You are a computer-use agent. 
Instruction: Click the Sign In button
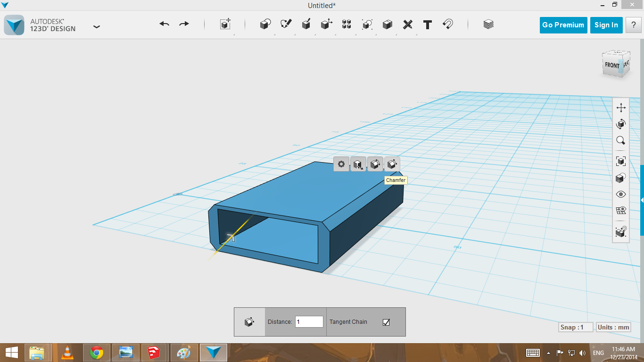(x=606, y=25)
